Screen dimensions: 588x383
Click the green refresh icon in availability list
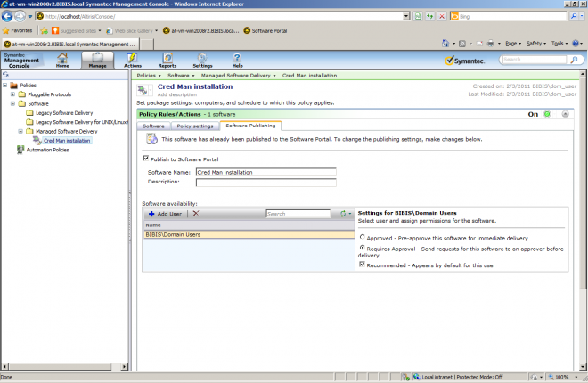pos(343,214)
